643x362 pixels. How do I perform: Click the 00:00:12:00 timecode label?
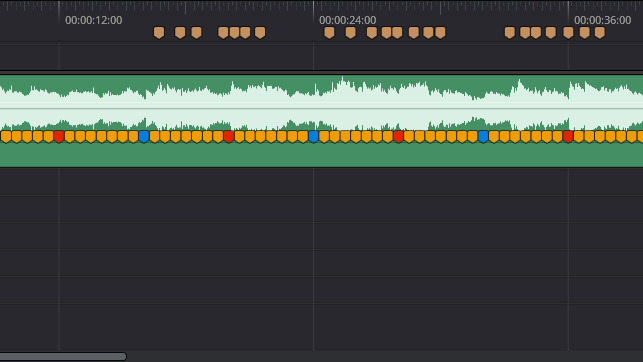(93, 20)
